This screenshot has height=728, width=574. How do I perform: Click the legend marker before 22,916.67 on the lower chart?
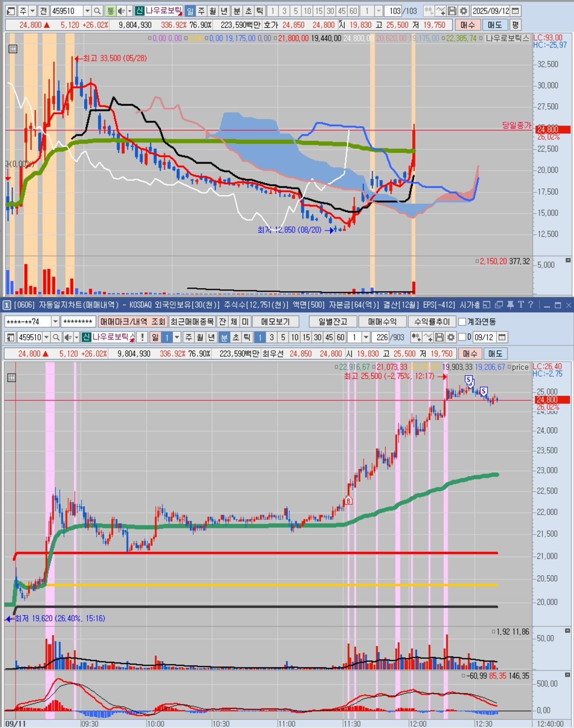(336, 367)
